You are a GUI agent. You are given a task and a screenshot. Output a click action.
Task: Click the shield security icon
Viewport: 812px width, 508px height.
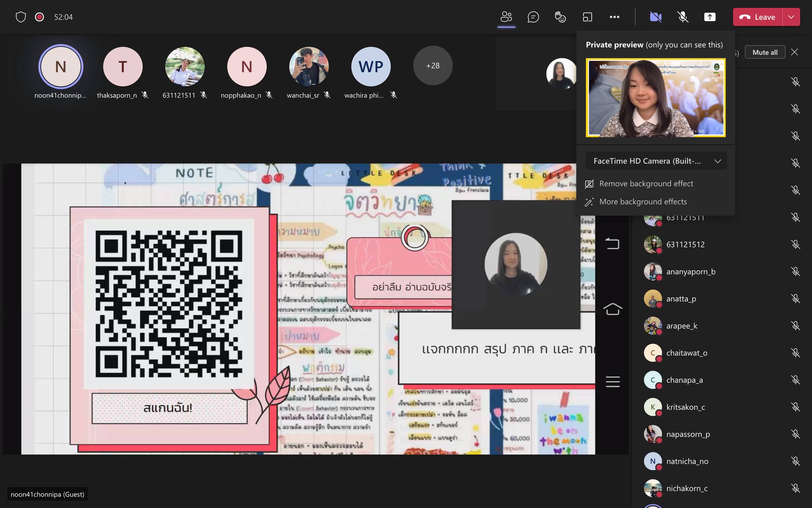pos(21,17)
